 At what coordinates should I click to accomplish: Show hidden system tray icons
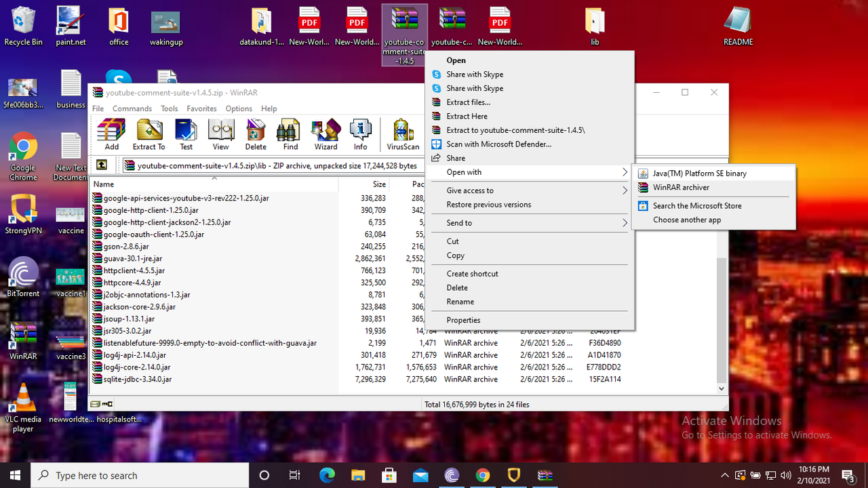coord(726,475)
